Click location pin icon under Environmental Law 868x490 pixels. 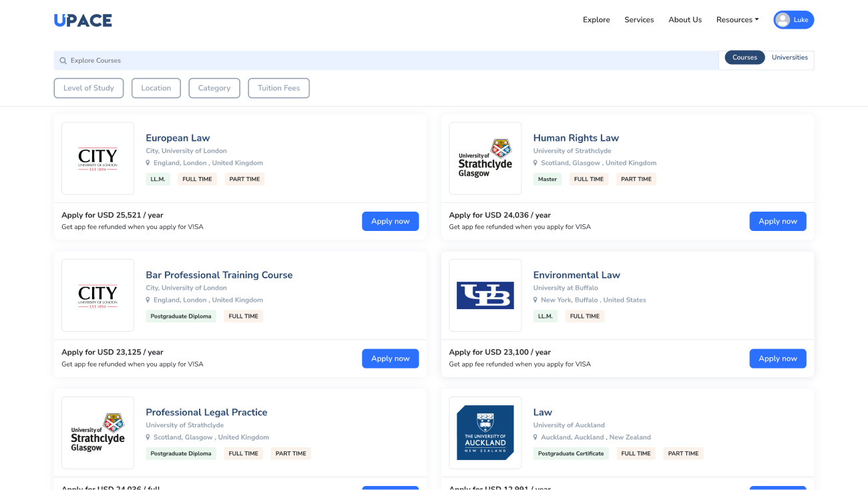pos(535,300)
